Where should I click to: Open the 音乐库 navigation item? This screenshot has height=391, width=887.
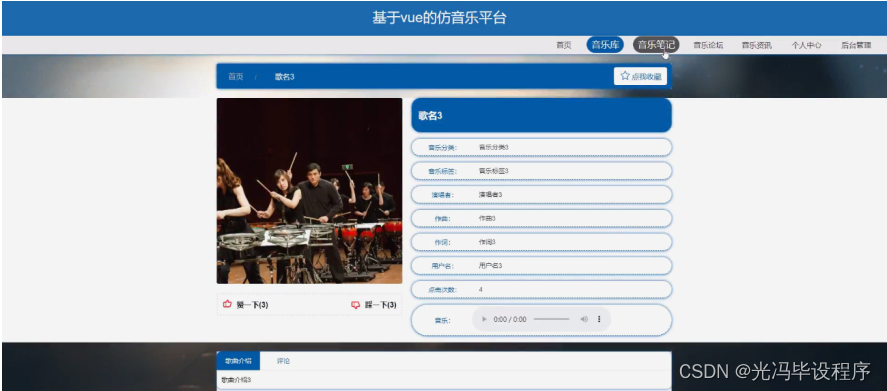tap(605, 45)
